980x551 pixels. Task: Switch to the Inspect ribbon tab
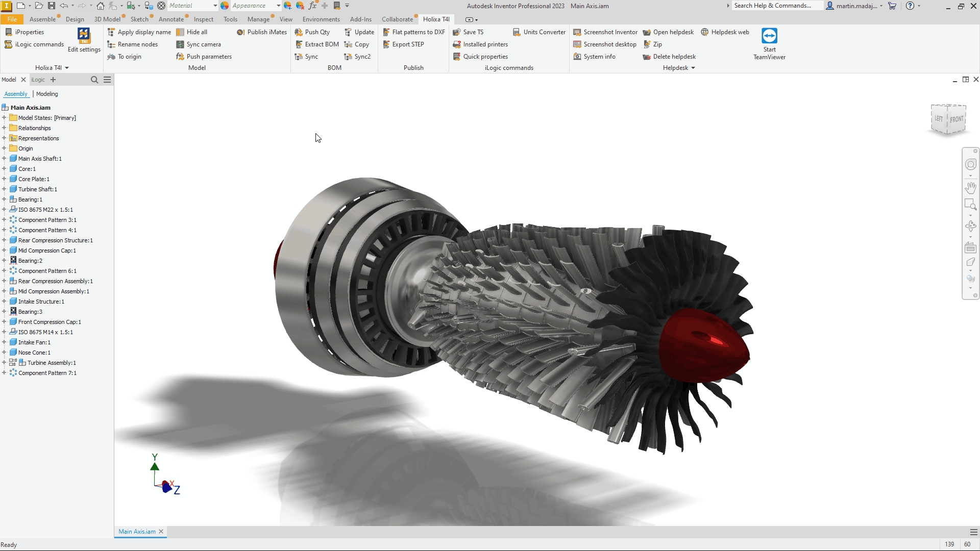(x=203, y=19)
